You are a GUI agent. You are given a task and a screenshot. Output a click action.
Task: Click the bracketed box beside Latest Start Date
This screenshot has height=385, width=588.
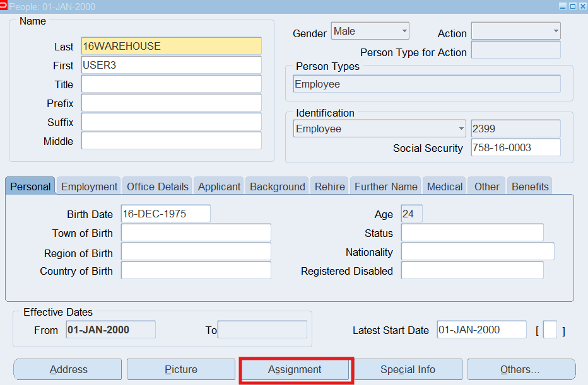tap(550, 330)
